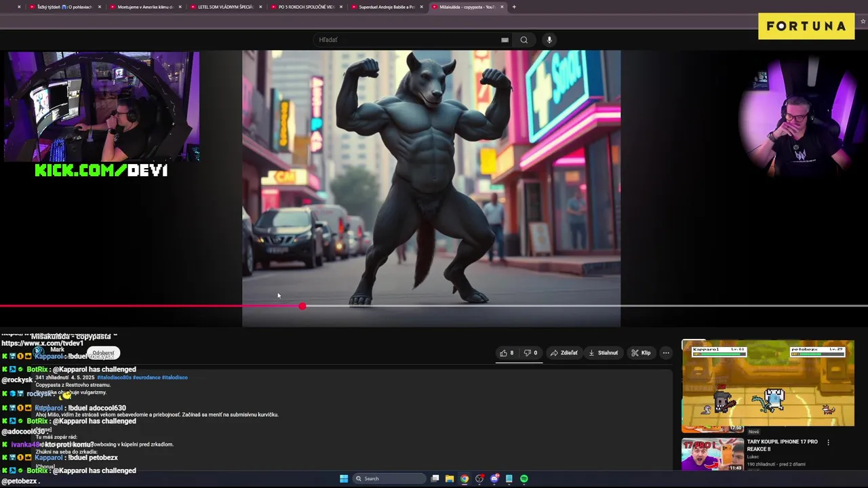The height and width of the screenshot is (488, 868).
Task: Click the Zdieľať share button
Action: [x=564, y=352]
